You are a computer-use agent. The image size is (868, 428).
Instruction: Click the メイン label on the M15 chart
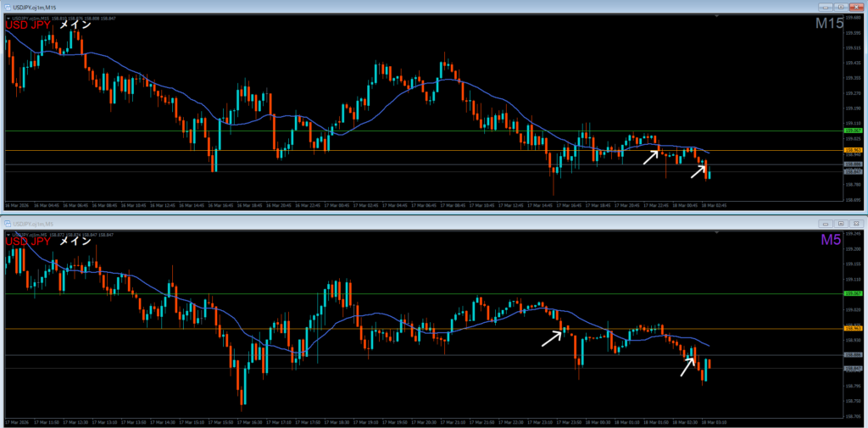click(x=75, y=25)
